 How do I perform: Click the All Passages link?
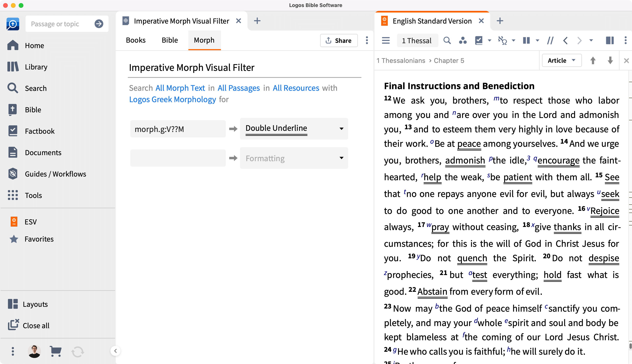[x=239, y=88]
